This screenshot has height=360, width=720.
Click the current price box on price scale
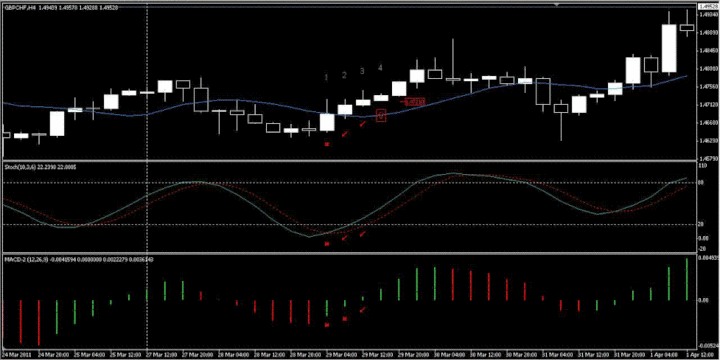pos(709,7)
